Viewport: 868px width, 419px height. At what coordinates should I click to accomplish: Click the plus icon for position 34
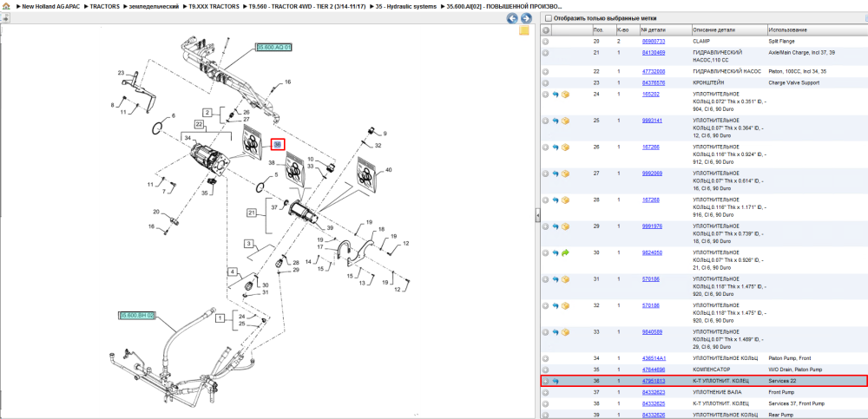[x=545, y=358]
